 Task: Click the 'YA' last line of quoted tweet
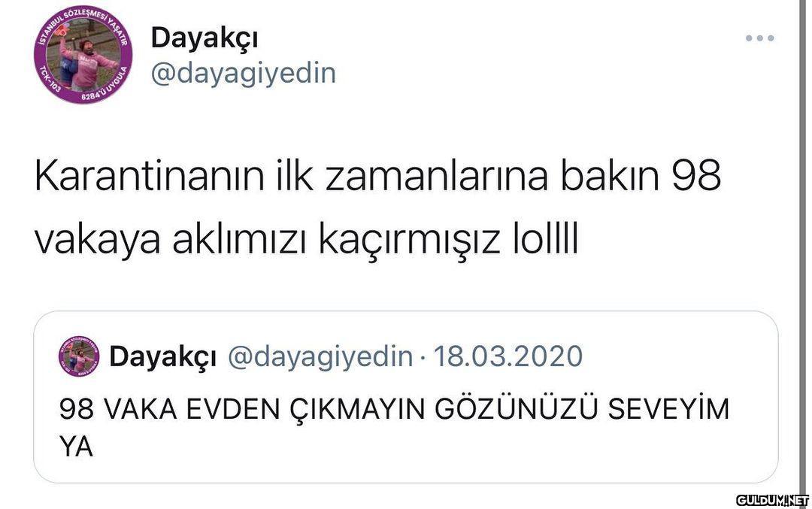77,447
